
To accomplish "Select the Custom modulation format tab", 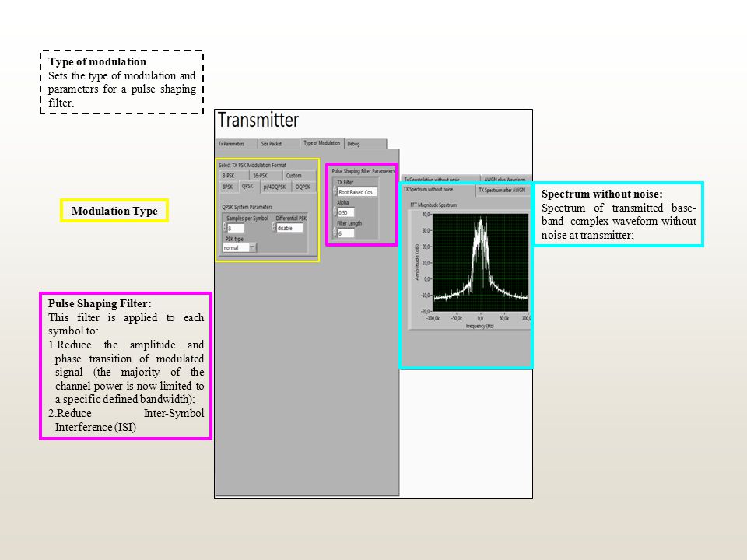I will pos(299,176).
